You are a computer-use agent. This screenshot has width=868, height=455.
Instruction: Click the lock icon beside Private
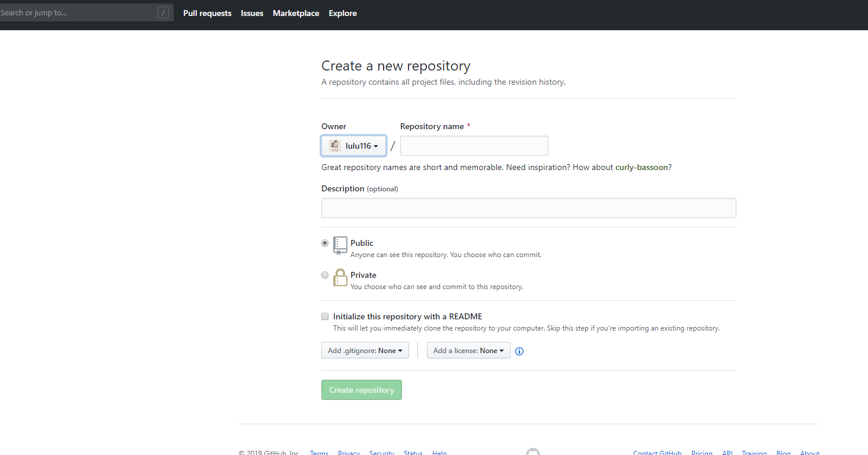point(340,277)
